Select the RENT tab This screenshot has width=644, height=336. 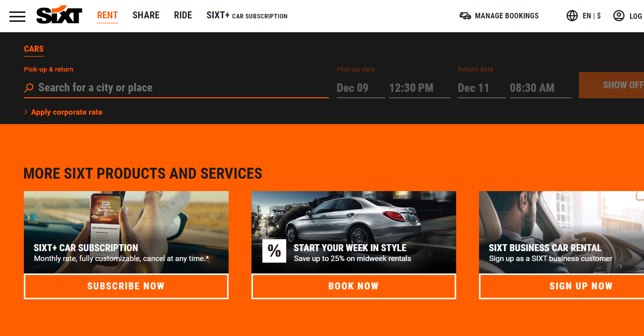coord(107,15)
